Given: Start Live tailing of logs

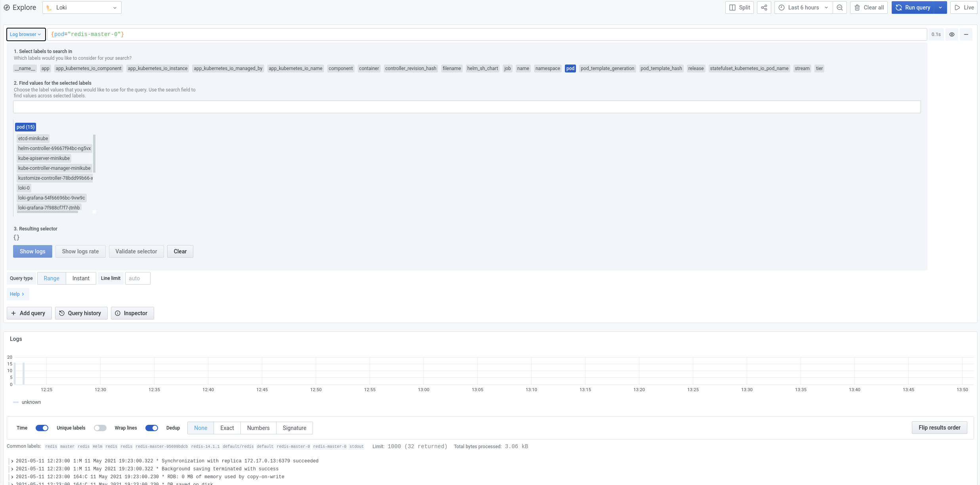Looking at the screenshot, I should point(964,7).
